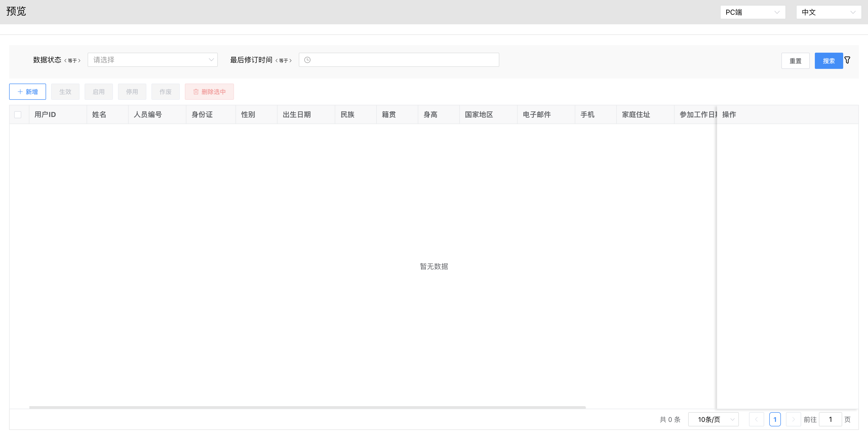This screenshot has height=435, width=868.
Task: Select the 数据状态 dropdown filter
Action: tap(152, 60)
